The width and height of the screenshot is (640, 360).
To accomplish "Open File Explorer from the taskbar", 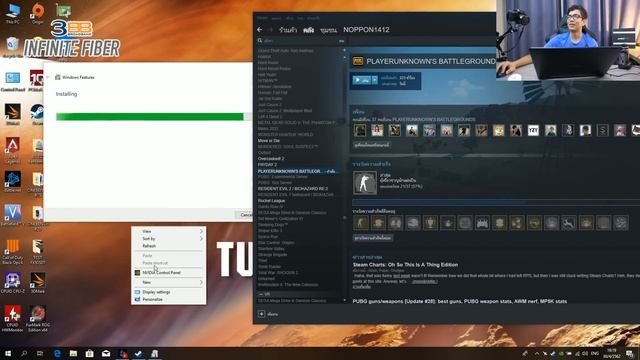I will click(73, 353).
